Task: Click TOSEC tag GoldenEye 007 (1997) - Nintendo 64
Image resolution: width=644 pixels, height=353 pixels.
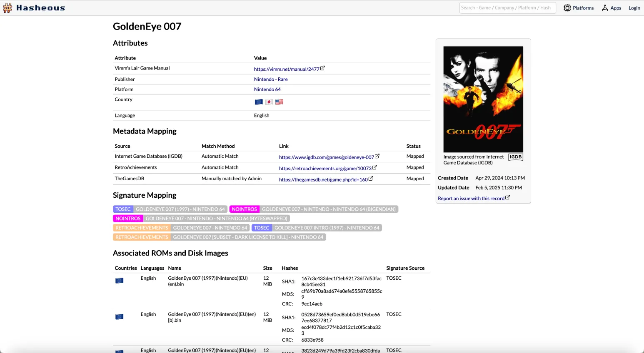Action: click(x=170, y=209)
